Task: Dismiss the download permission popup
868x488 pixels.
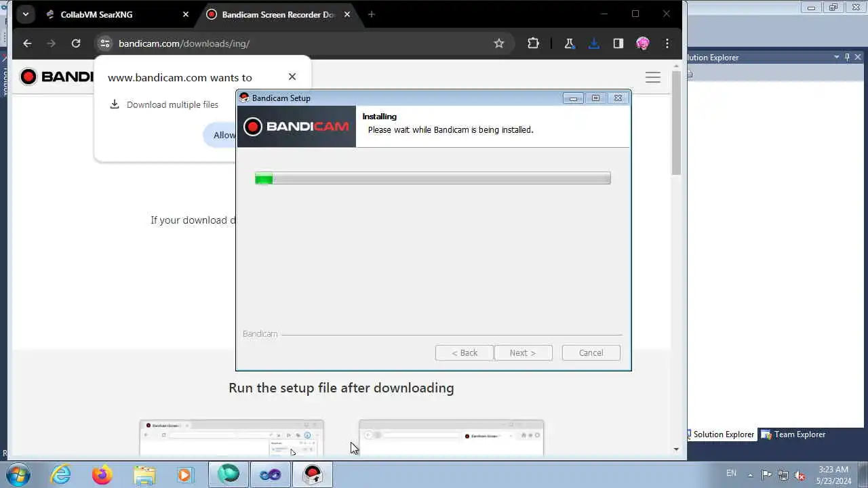Action: (292, 77)
